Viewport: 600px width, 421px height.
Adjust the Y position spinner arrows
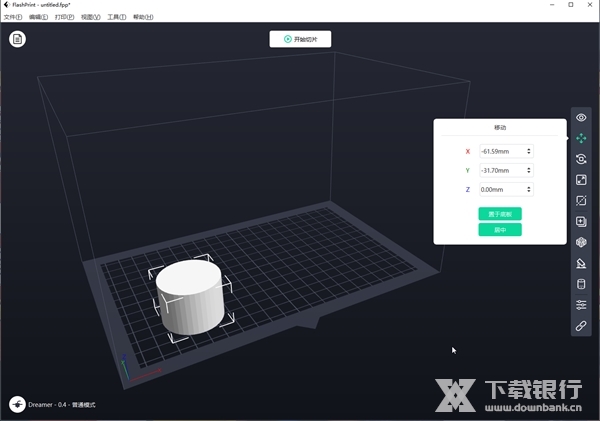pos(529,170)
